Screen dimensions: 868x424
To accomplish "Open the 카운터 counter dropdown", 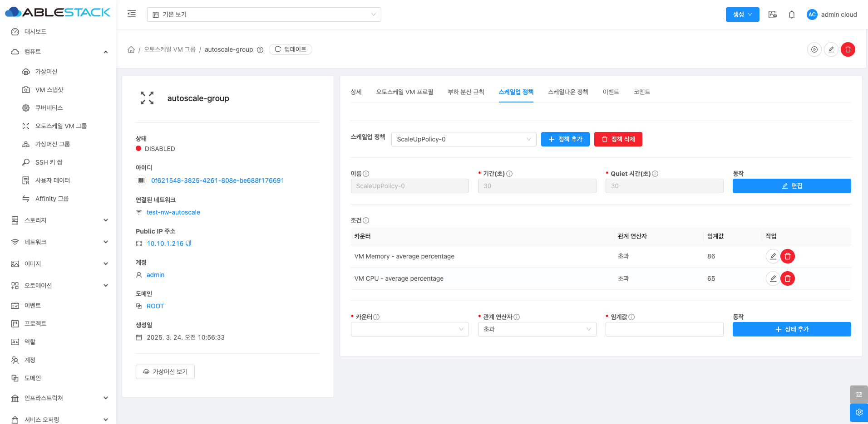I will click(x=409, y=329).
